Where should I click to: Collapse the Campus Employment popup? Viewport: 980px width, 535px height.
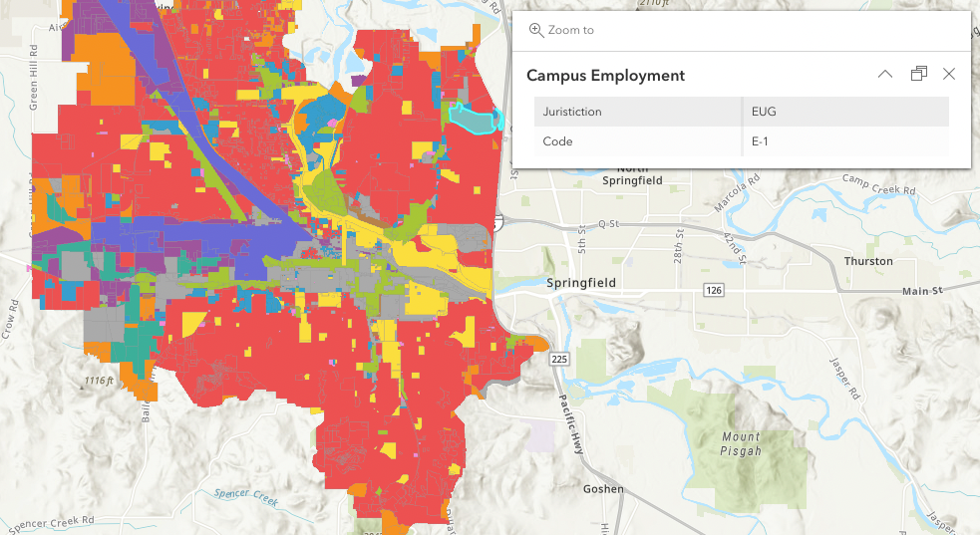coord(885,75)
